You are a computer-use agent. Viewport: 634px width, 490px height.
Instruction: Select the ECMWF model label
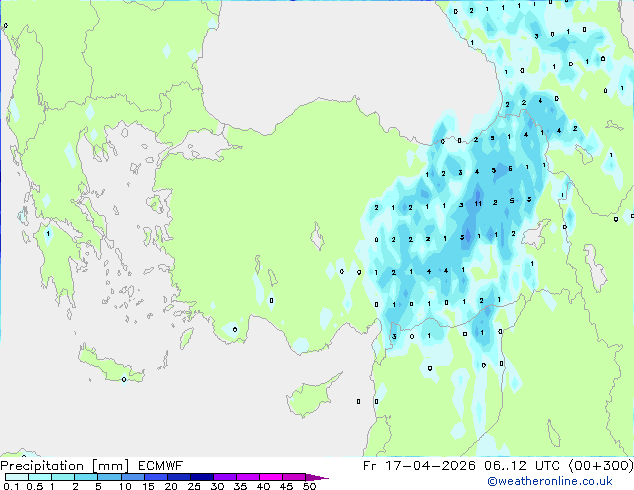tap(161, 466)
